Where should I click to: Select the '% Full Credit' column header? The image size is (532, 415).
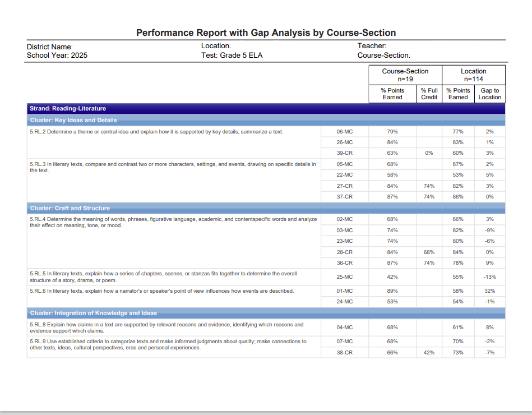coord(429,94)
